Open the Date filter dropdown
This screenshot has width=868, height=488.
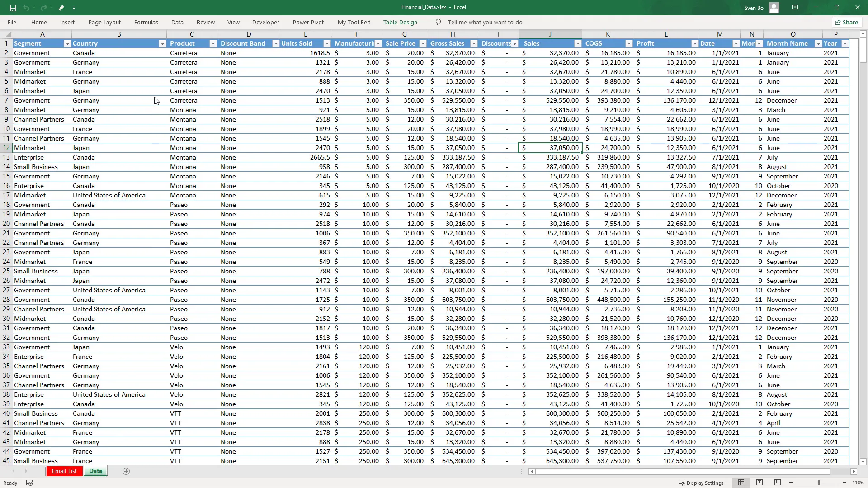[736, 44]
